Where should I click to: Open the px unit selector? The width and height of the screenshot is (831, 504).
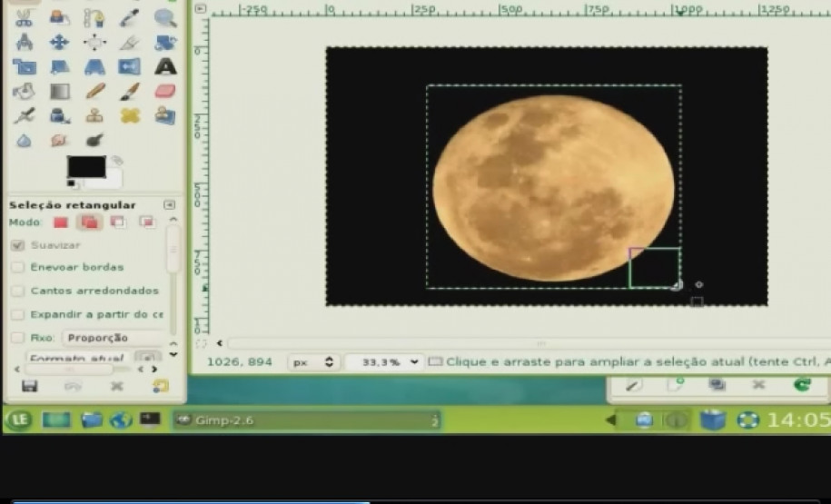click(x=313, y=361)
